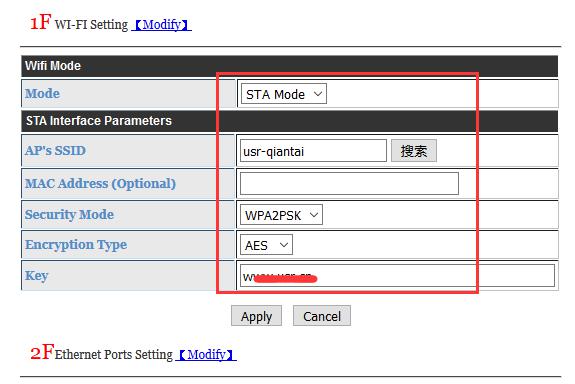The height and width of the screenshot is (384, 575).
Task: Click the AP's SSID input field
Action: (x=313, y=151)
